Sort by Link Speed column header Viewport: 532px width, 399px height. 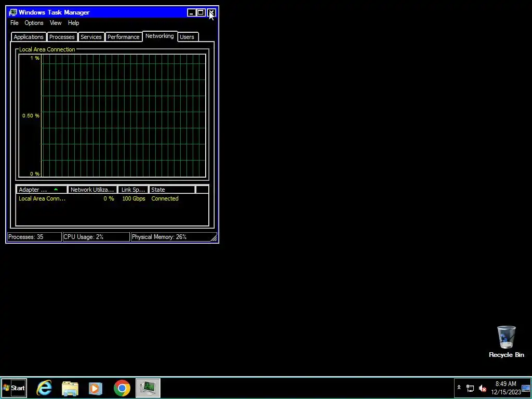tap(133, 190)
